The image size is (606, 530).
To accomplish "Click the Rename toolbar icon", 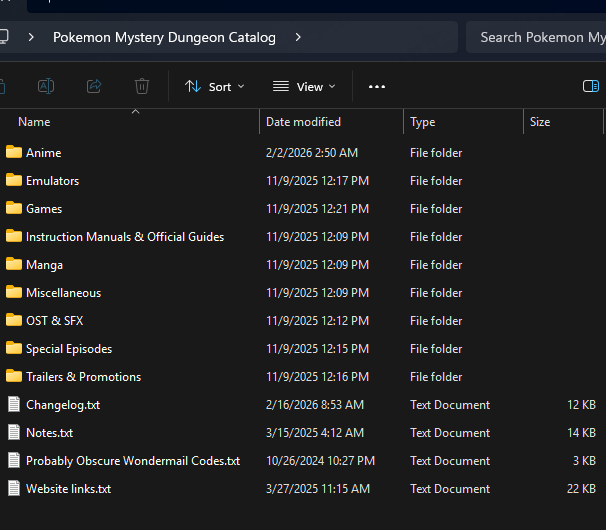I will pyautogui.click(x=46, y=87).
